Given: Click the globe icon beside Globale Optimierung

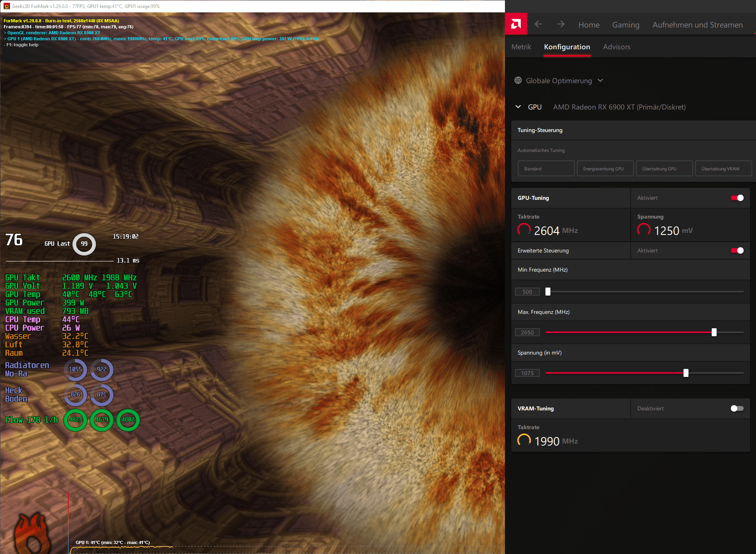Looking at the screenshot, I should (518, 81).
